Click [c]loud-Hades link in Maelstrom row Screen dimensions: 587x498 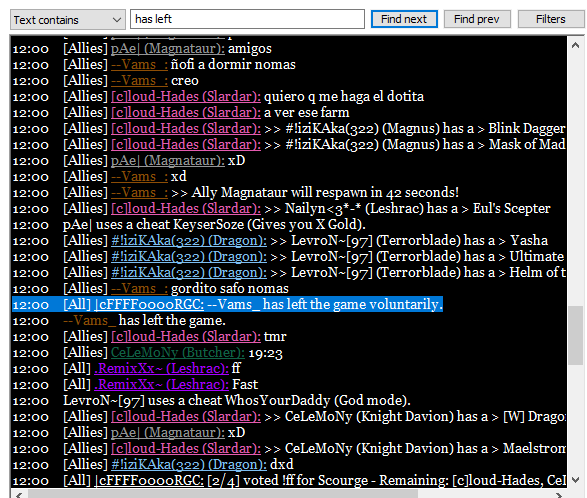[186, 449]
